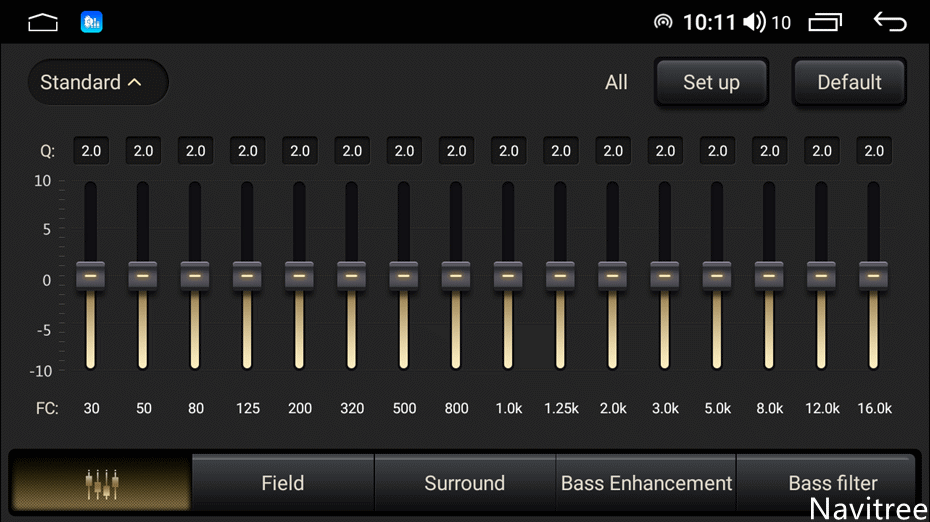Click the 30 Hz band slider handle
The width and height of the screenshot is (930, 522).
click(91, 275)
